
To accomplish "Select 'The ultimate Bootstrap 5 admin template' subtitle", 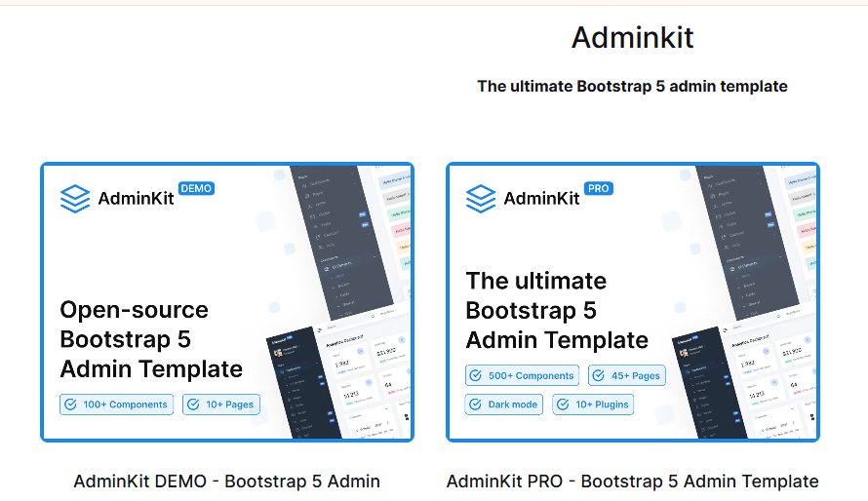I will pos(633,87).
